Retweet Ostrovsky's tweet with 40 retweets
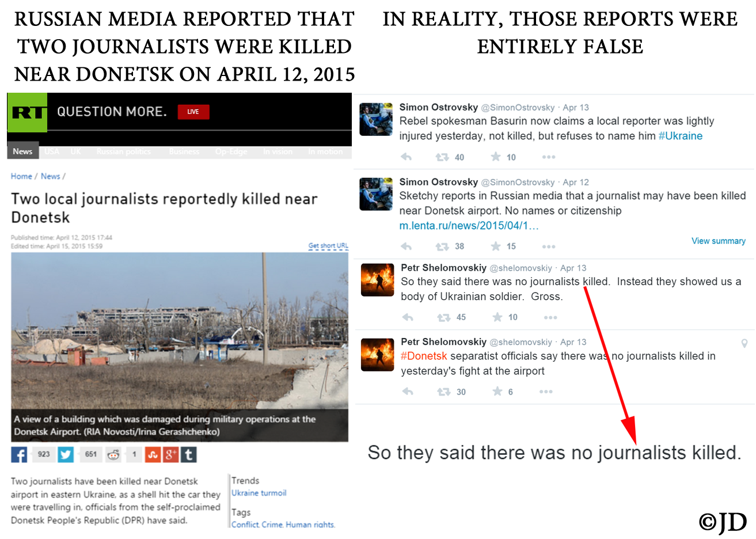 coord(442,157)
